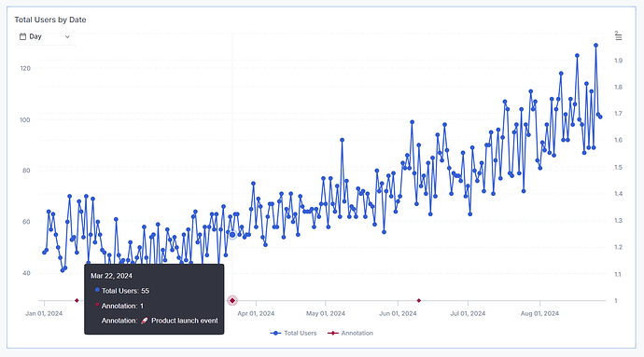Image resolution: width=644 pixels, height=357 pixels.
Task: Click the blue dot in tooltip Total Users
Action: click(97, 290)
